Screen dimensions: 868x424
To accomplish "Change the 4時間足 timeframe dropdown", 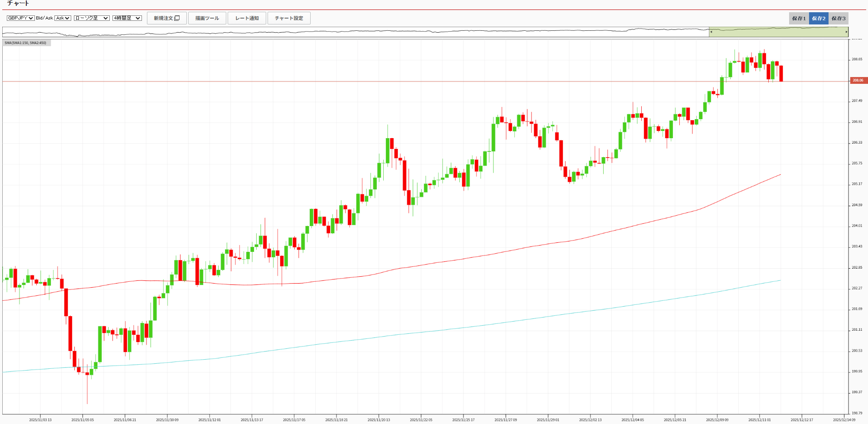I will tap(127, 18).
